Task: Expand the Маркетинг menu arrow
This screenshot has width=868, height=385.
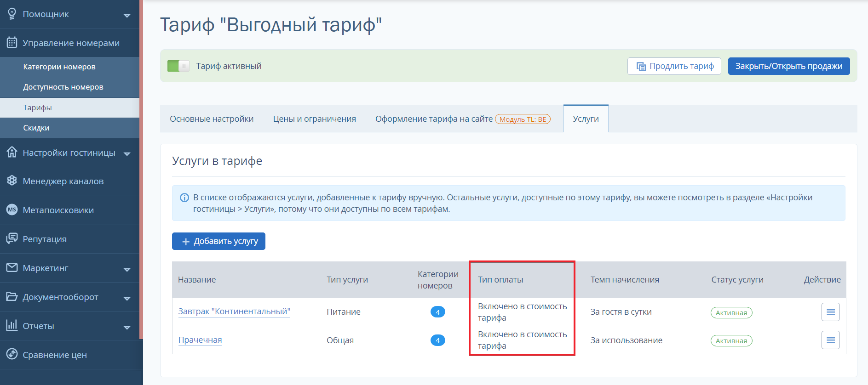Action: pos(127,269)
